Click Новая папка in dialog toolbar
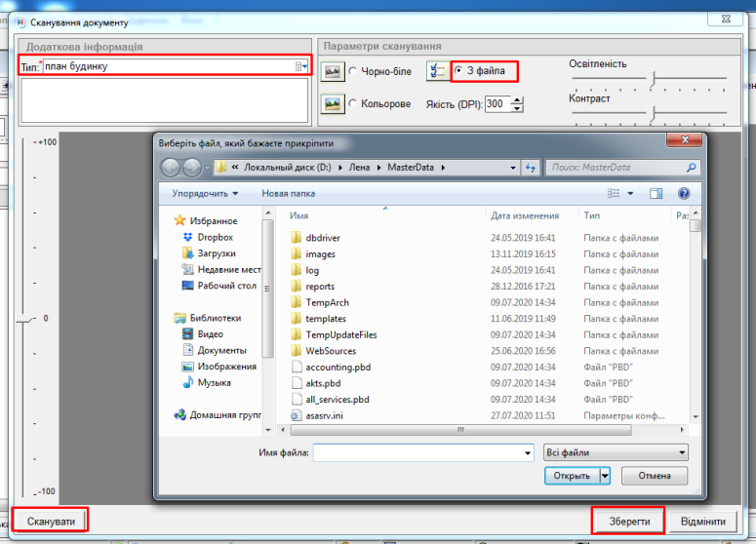Viewport: 756px width, 544px height. (288, 194)
